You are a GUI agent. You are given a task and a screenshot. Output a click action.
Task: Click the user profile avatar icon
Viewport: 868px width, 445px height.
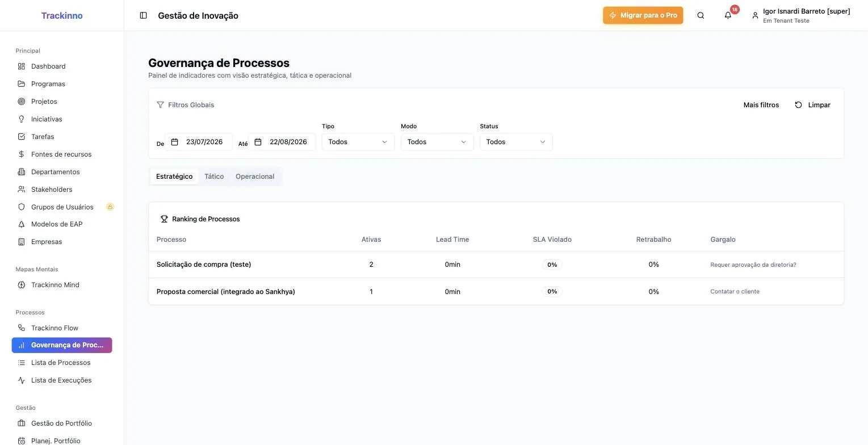coord(755,16)
